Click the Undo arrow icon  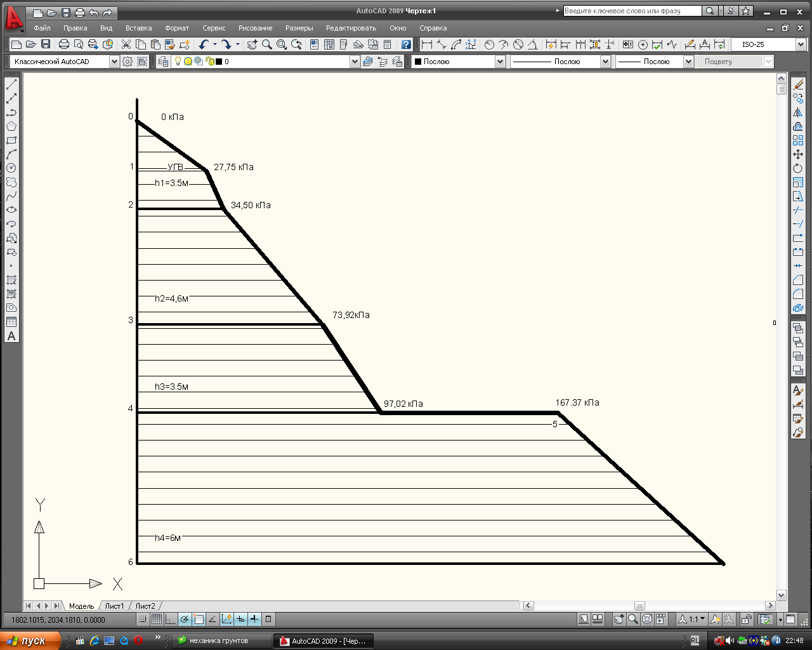click(204, 44)
